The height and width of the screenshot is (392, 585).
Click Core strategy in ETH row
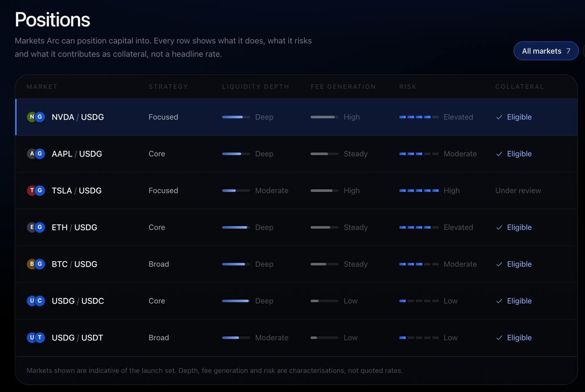(157, 227)
